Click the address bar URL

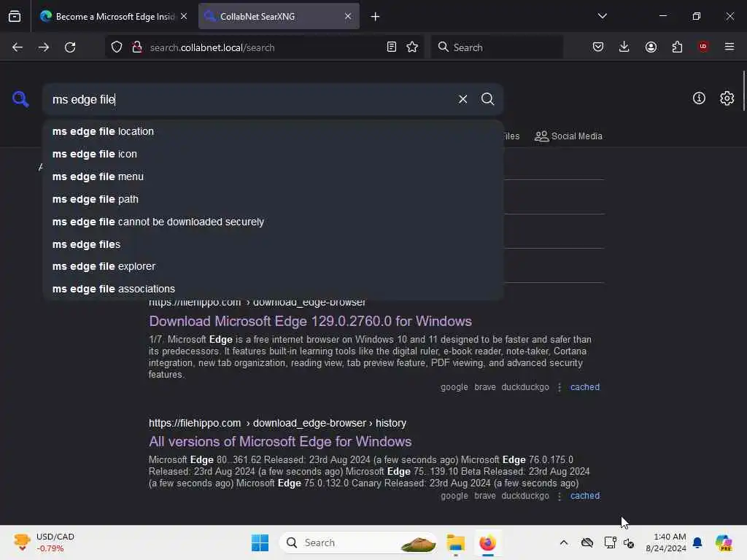click(212, 47)
